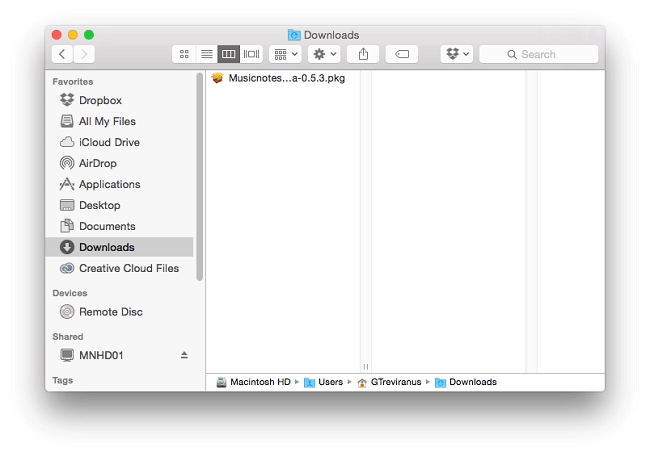Open Desktop in the sidebar

[119, 205]
